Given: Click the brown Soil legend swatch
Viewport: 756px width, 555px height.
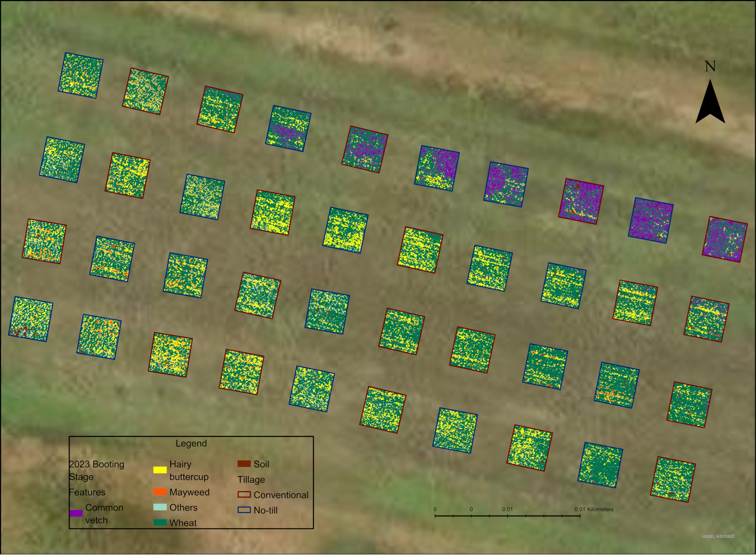Looking at the screenshot, I should 244,464.
